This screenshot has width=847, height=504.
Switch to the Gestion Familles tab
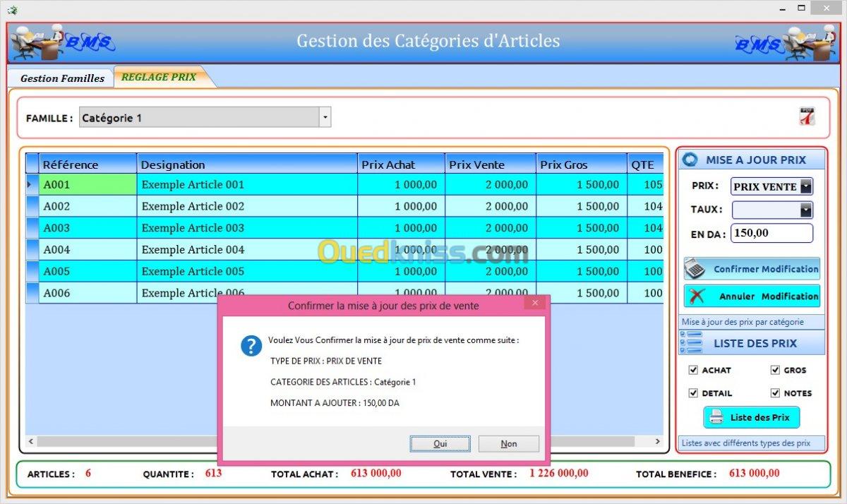pos(62,78)
